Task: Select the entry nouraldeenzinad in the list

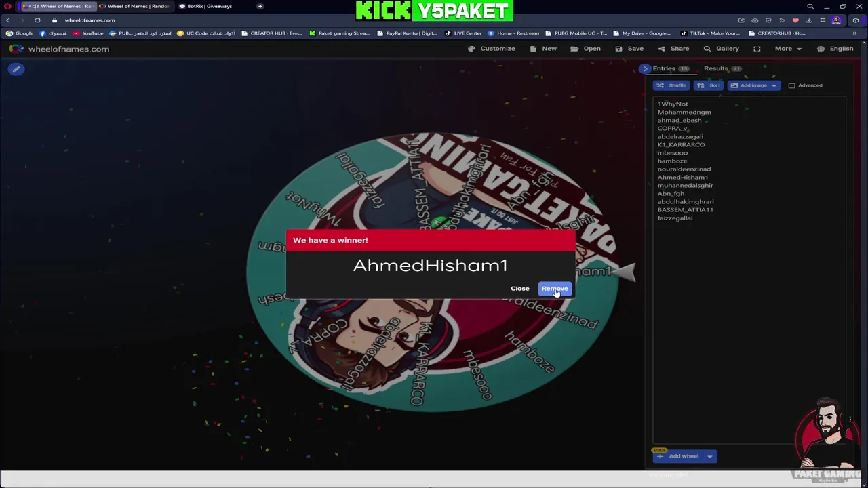Action: tap(684, 169)
